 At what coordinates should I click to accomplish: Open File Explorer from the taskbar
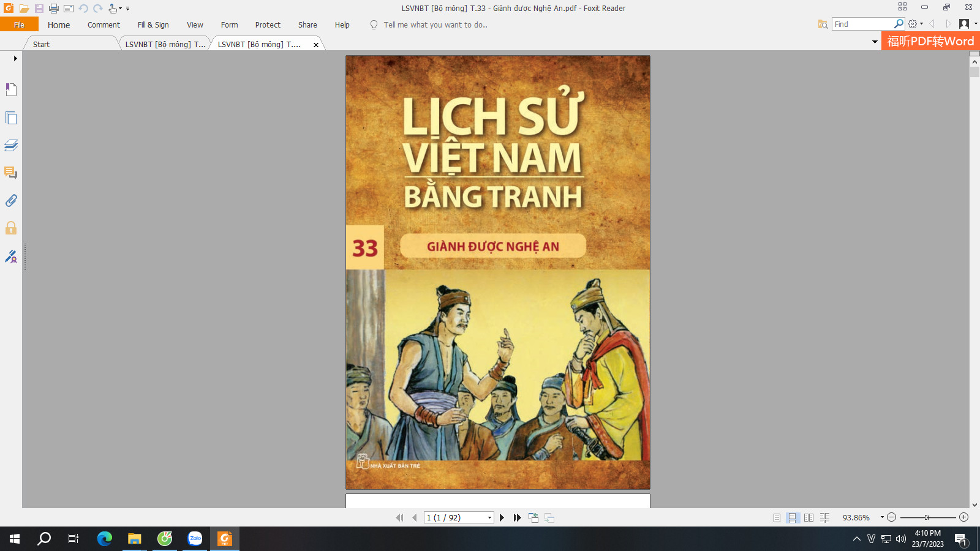135,539
